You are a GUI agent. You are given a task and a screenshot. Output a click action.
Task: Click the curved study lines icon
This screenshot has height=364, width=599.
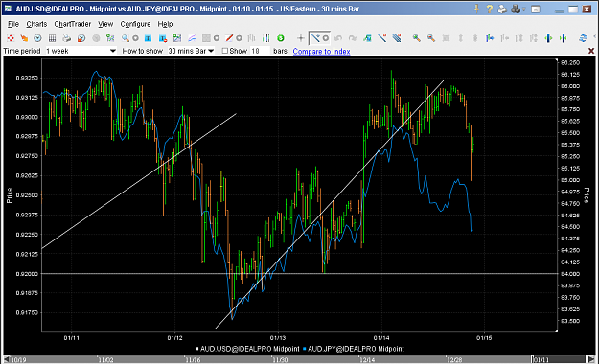[x=192, y=38]
